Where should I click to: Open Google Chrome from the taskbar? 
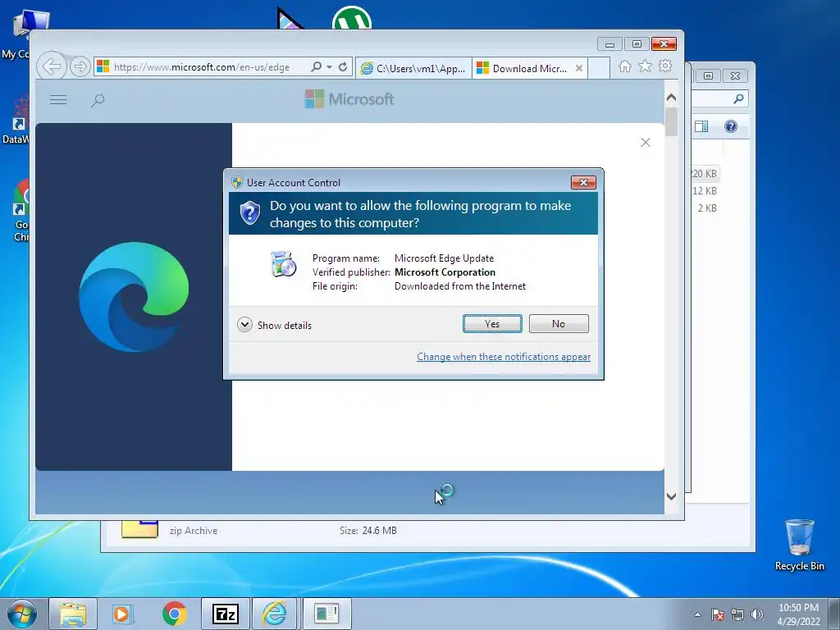click(x=175, y=614)
